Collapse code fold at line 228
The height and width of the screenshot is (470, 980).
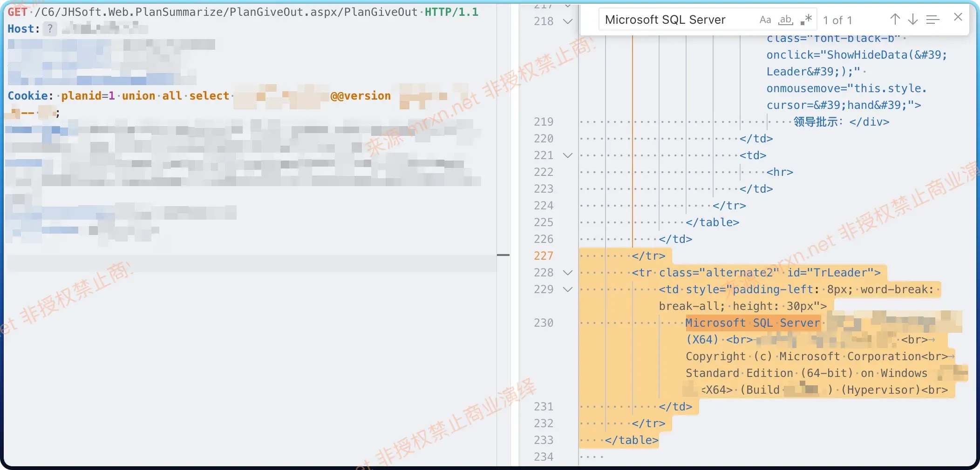(568, 272)
